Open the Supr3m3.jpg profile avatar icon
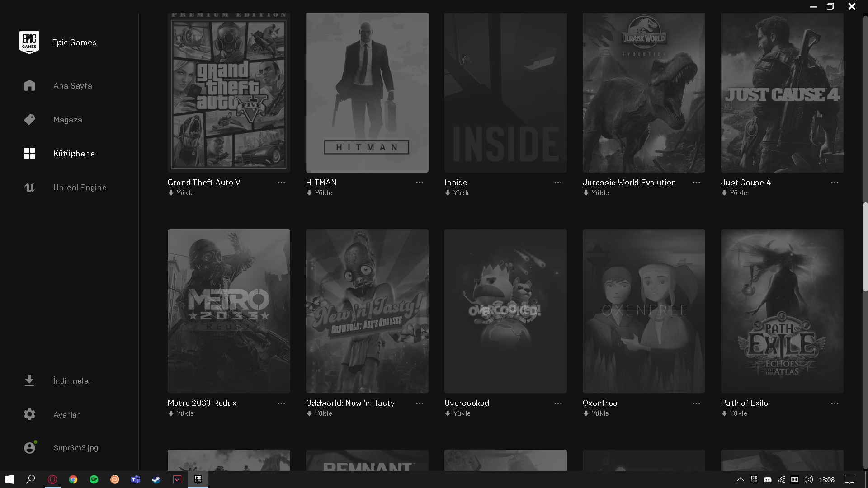 pos(29,448)
